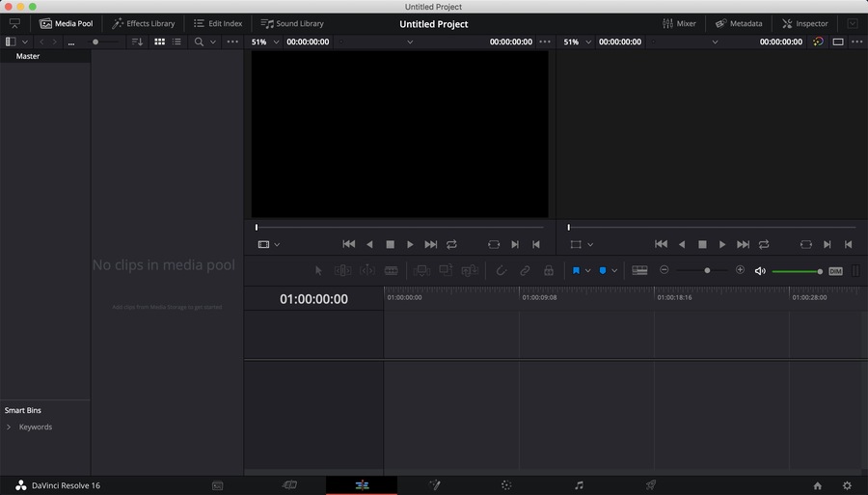Screen dimensions: 868x495
Task: Open flag color dropdown arrow
Action: coord(588,271)
